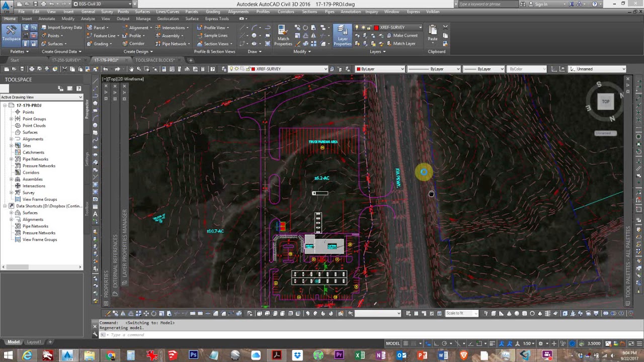
Task: Toggle polar tracking in status bar
Action: [444, 344]
